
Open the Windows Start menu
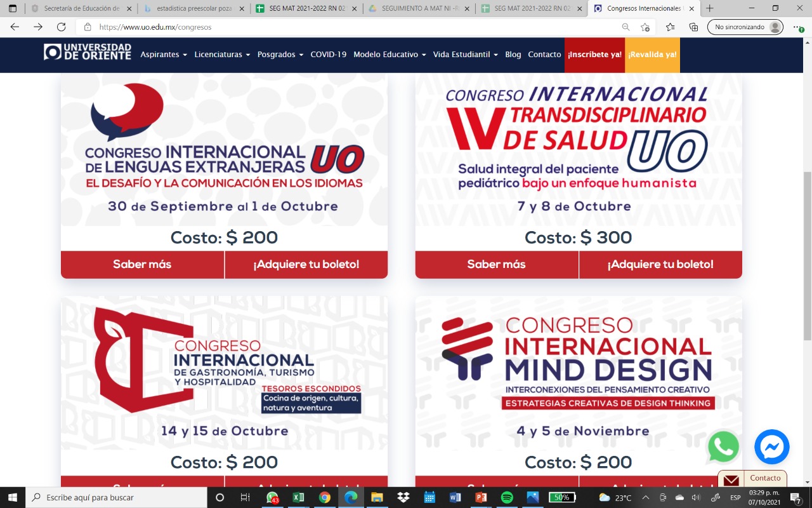pos(13,497)
